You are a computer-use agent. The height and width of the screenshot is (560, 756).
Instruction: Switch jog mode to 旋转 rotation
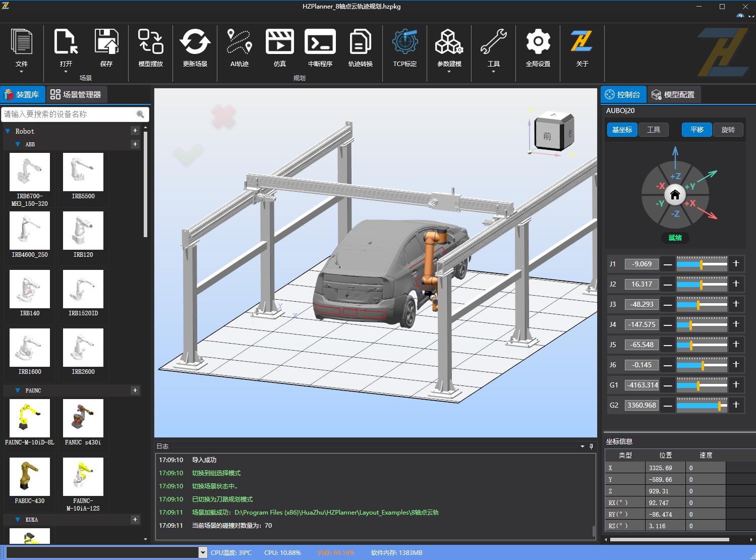[728, 130]
